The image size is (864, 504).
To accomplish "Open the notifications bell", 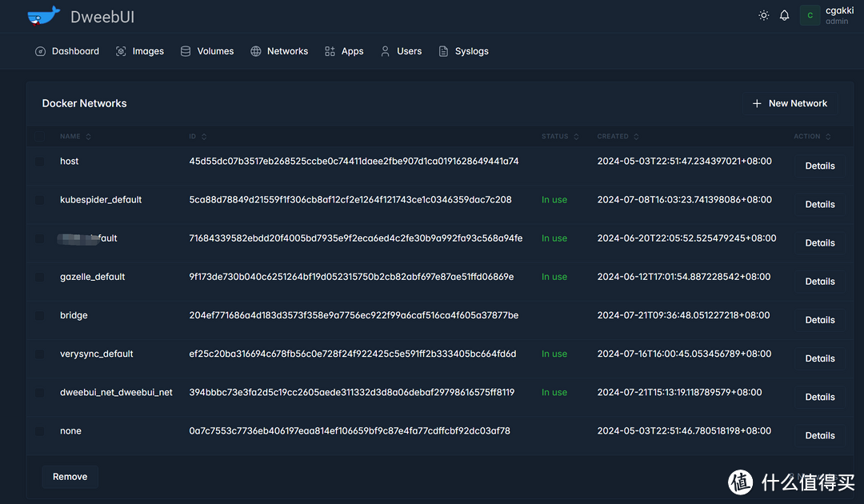I will tap(784, 15).
